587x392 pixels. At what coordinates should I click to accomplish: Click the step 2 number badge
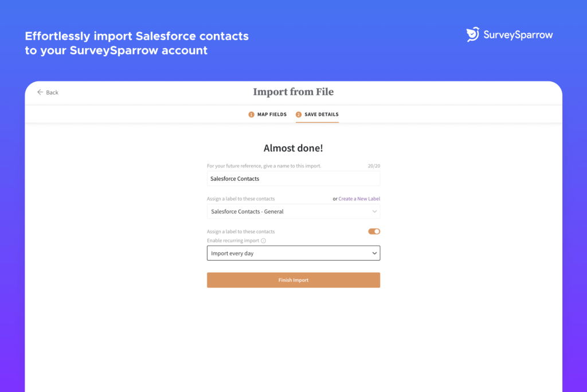pos(299,115)
